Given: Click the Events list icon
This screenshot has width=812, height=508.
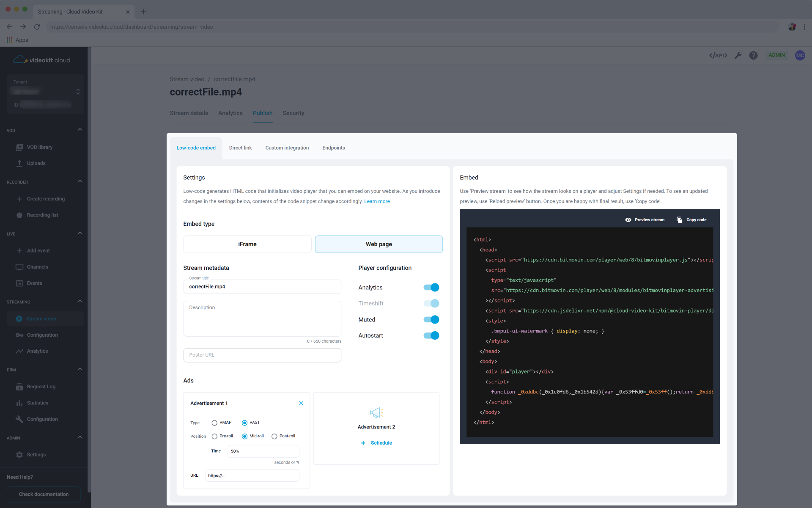Looking at the screenshot, I should (19, 283).
